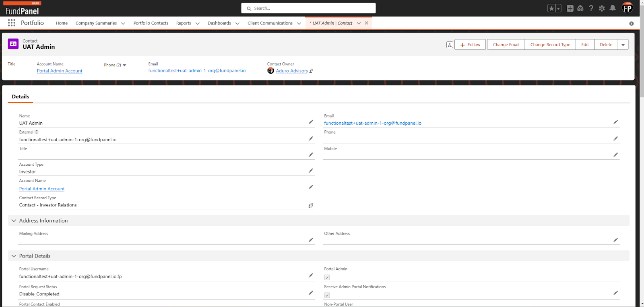Open the Portfolio Contacts tab
The width and height of the screenshot is (644, 307).
pos(151,23)
